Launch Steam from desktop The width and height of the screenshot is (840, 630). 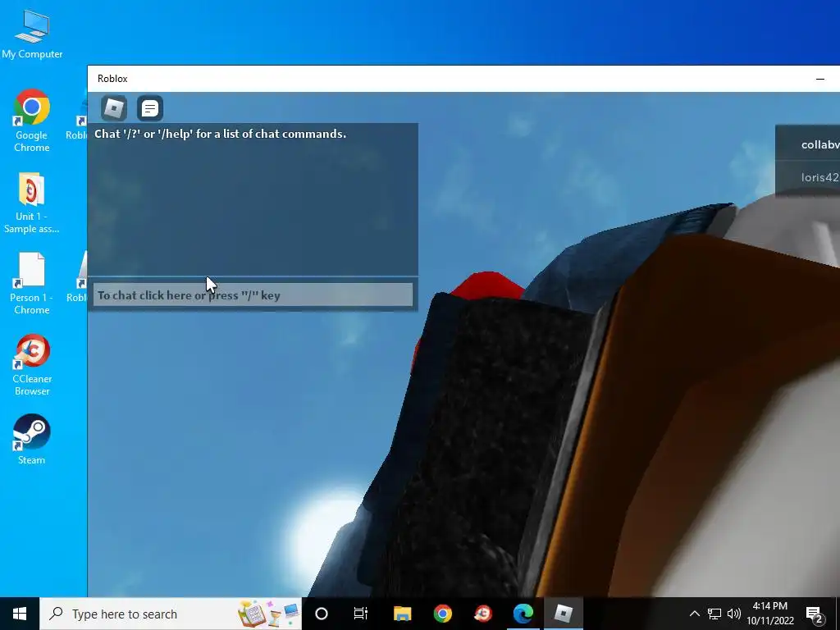32,440
